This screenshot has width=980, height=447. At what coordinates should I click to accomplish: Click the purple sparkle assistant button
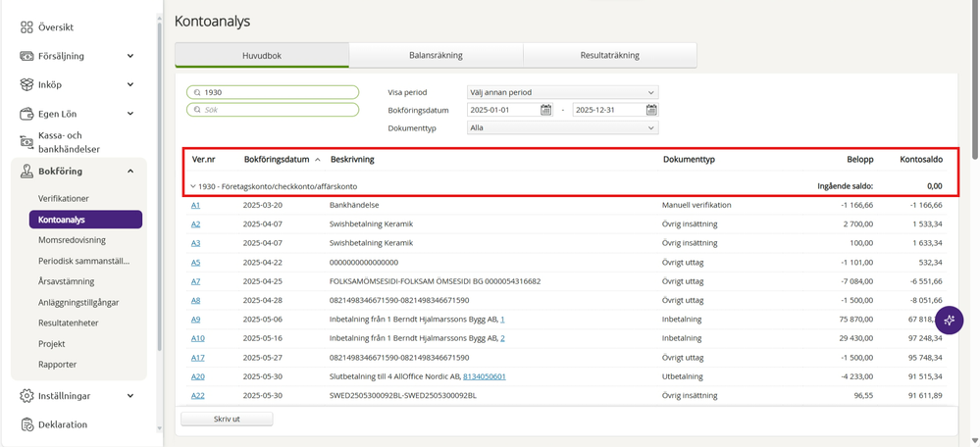[x=950, y=321]
